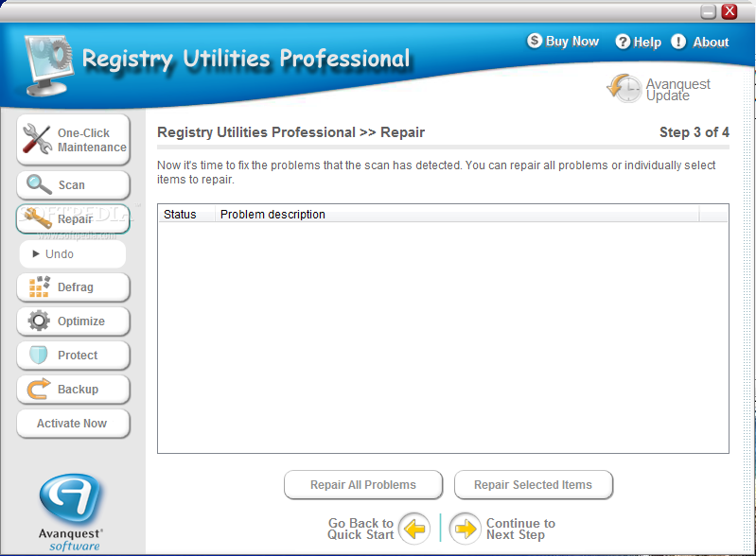The width and height of the screenshot is (756, 556).
Task: Open the Optimize section
Action: (73, 321)
